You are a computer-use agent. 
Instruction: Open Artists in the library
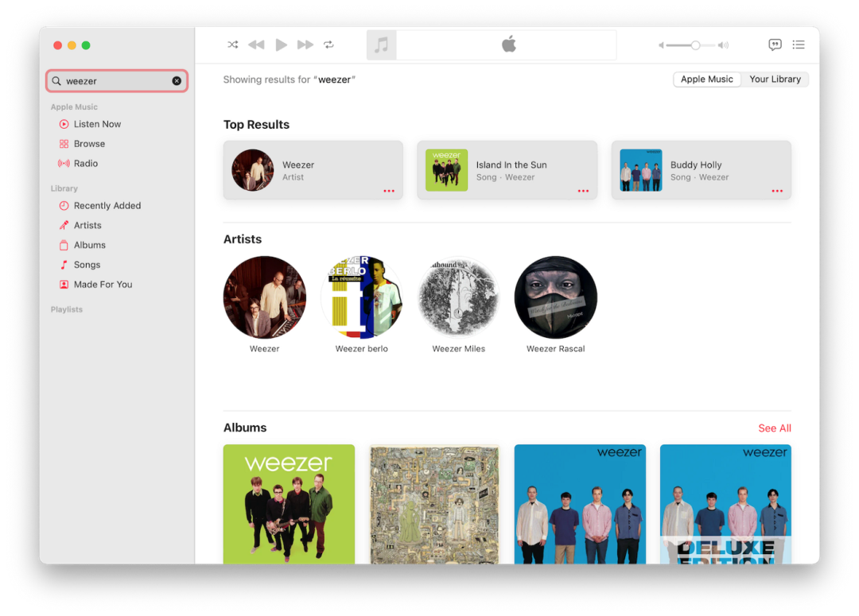tap(87, 226)
